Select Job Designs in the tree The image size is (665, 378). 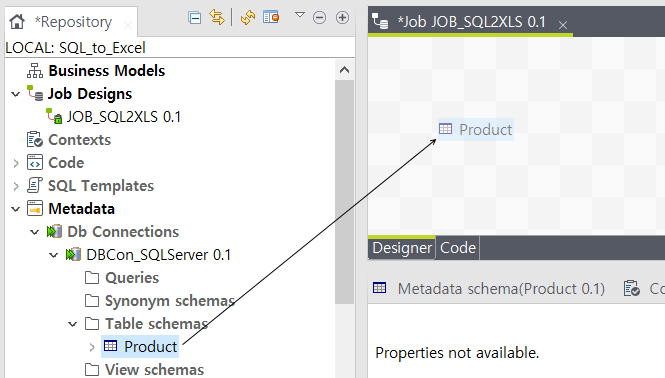pos(90,94)
